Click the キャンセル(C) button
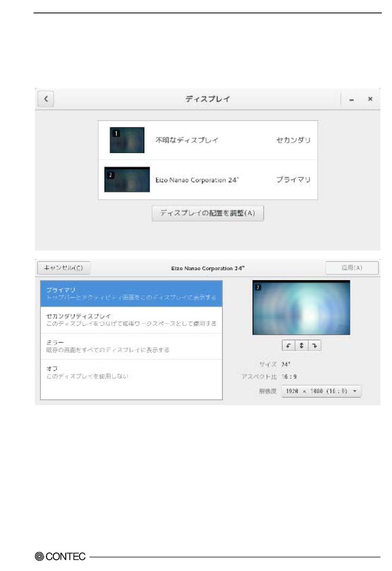392x571 pixels. coord(64,268)
